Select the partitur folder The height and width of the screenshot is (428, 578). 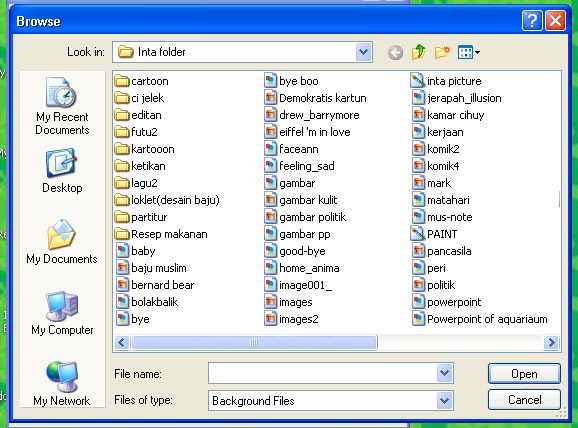pyautogui.click(x=141, y=217)
